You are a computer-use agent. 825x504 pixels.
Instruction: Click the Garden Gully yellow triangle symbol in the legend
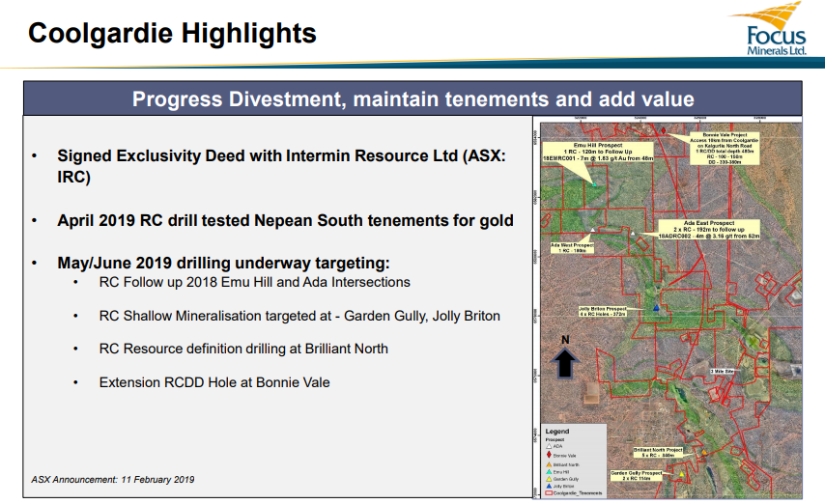pyautogui.click(x=549, y=479)
